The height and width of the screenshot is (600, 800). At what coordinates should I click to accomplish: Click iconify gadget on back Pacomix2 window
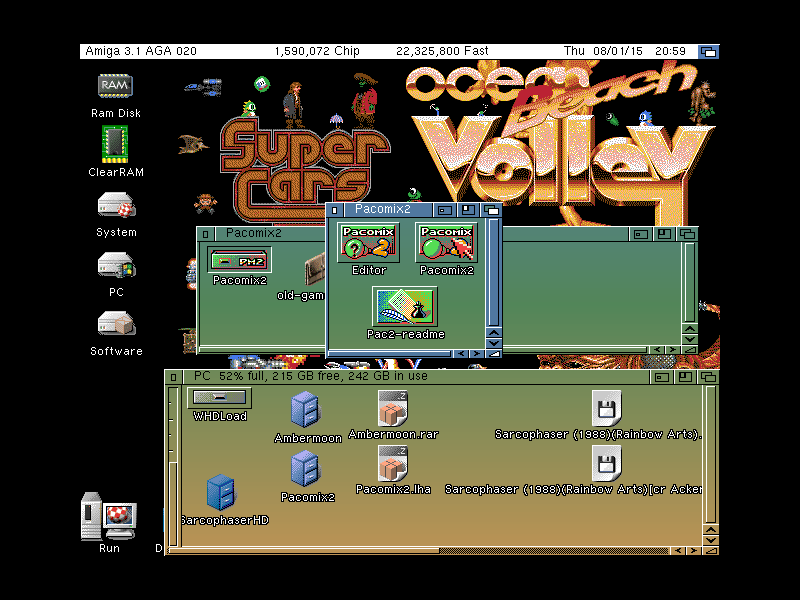[x=641, y=234]
